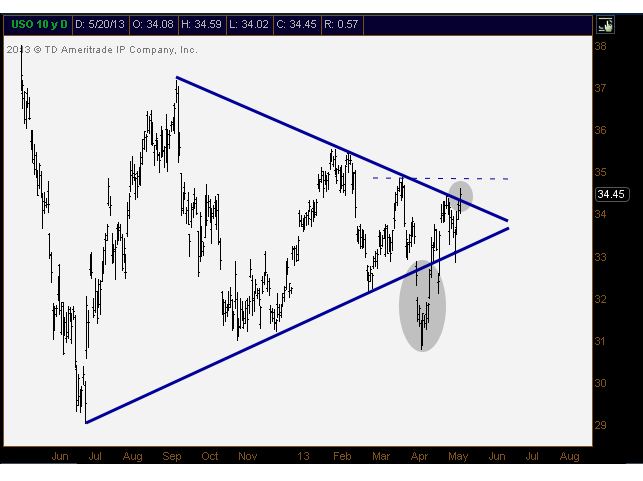Viewport: 643px width, 481px height.
Task: Click the 36 price axis label
Action: (600, 130)
